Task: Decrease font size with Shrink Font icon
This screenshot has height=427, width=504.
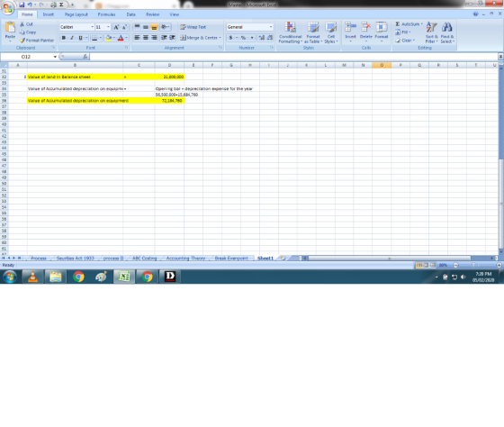Action: [x=124, y=27]
